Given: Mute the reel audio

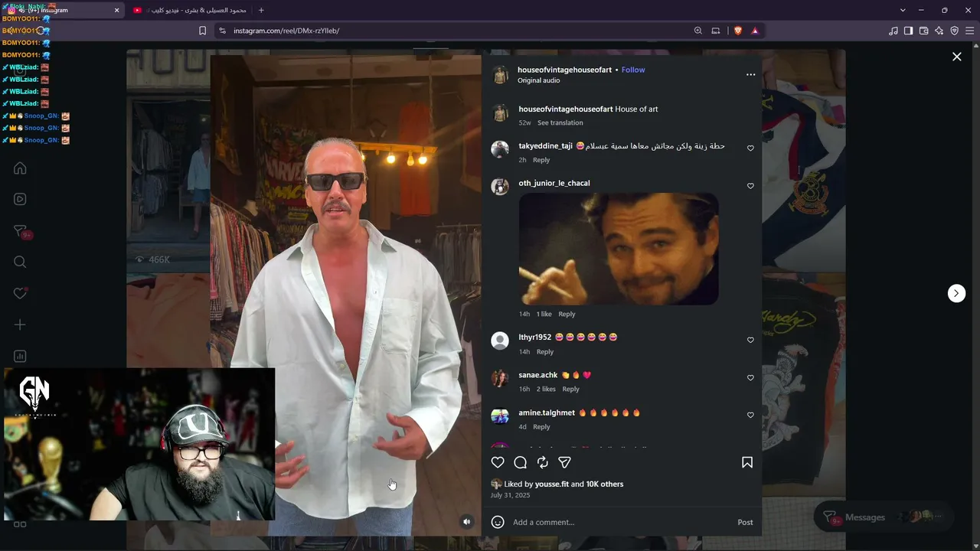Looking at the screenshot, I should pyautogui.click(x=466, y=522).
